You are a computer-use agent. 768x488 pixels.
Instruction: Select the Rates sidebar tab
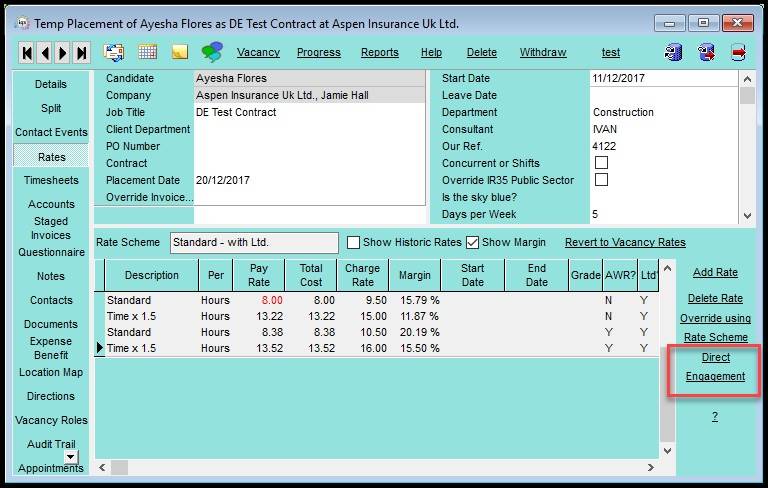point(51,157)
